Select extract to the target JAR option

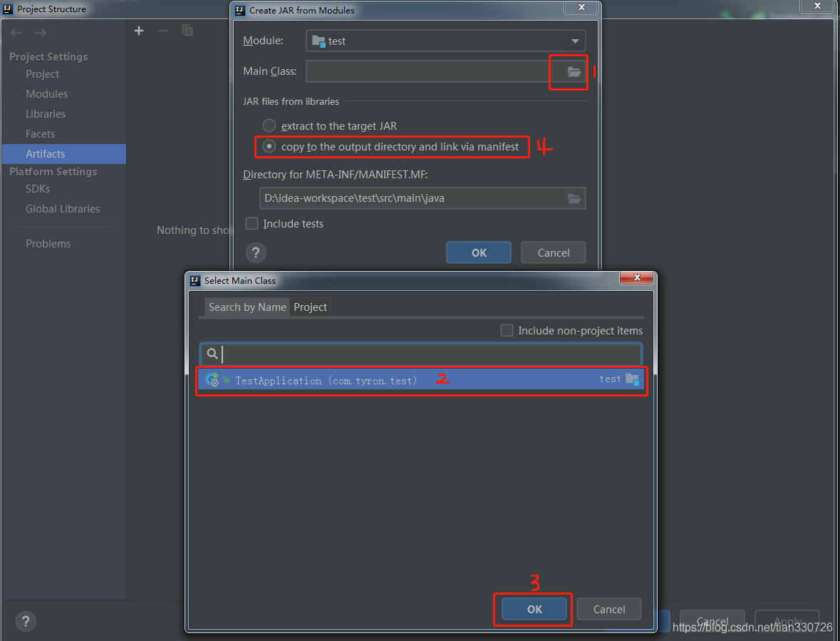tap(269, 126)
